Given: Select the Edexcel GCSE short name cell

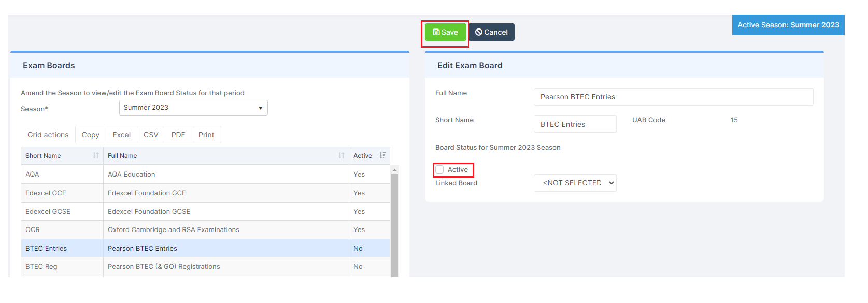Looking at the screenshot, I should [x=62, y=211].
